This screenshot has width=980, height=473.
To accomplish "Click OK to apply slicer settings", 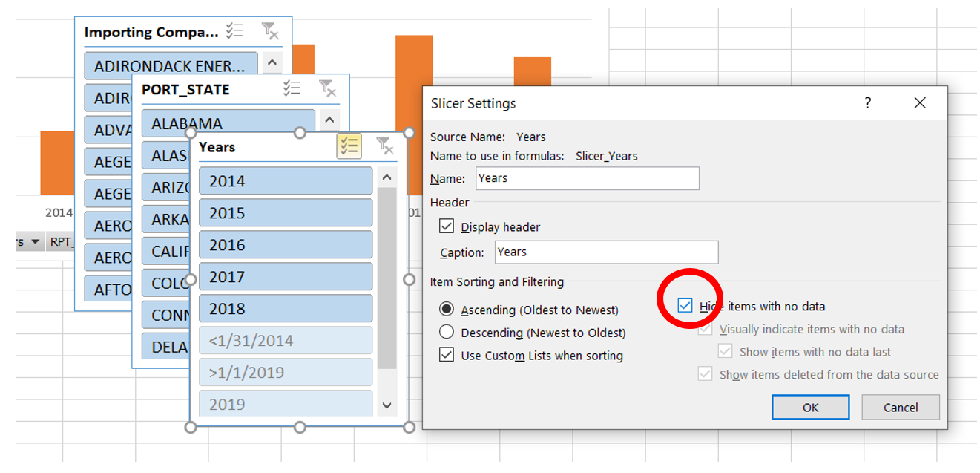I will click(810, 407).
